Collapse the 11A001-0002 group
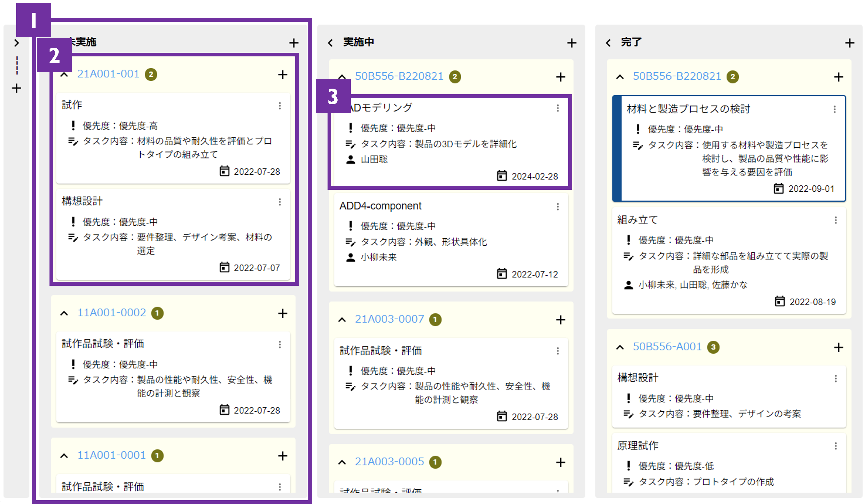 point(64,313)
